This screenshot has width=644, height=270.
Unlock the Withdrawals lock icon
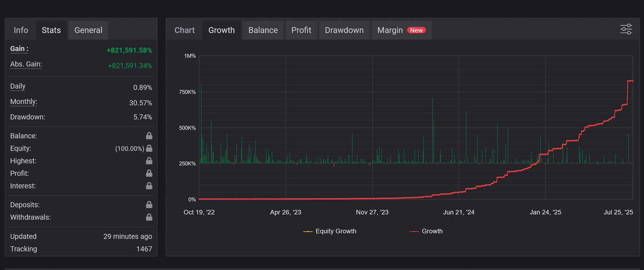point(149,217)
